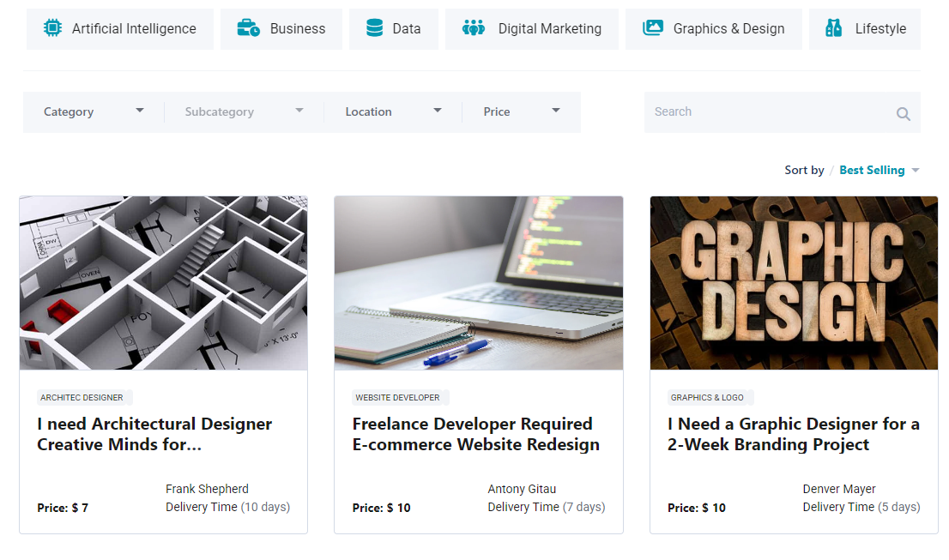Change the Best Selling sort option

tap(879, 170)
